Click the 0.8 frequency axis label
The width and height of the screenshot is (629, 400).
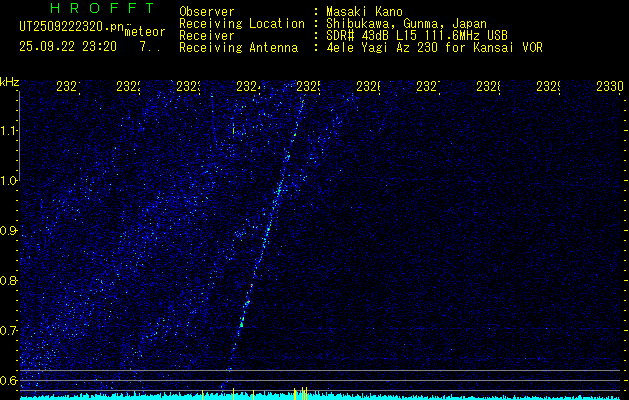point(9,280)
